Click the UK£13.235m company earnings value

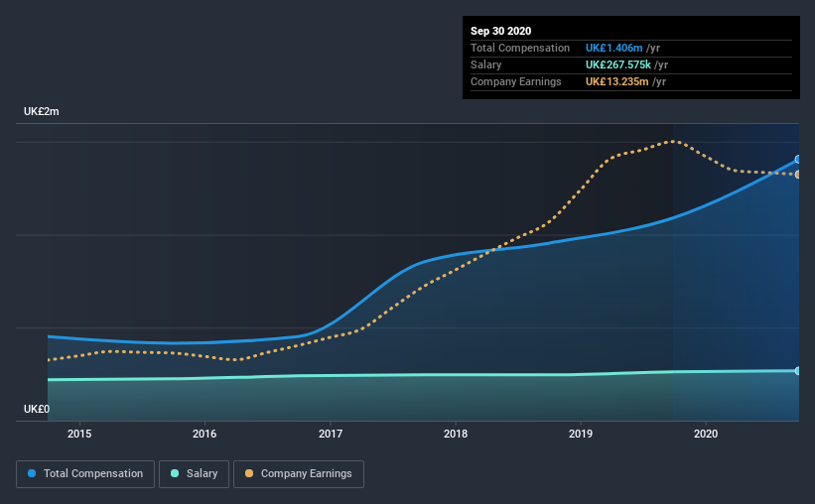tap(617, 81)
